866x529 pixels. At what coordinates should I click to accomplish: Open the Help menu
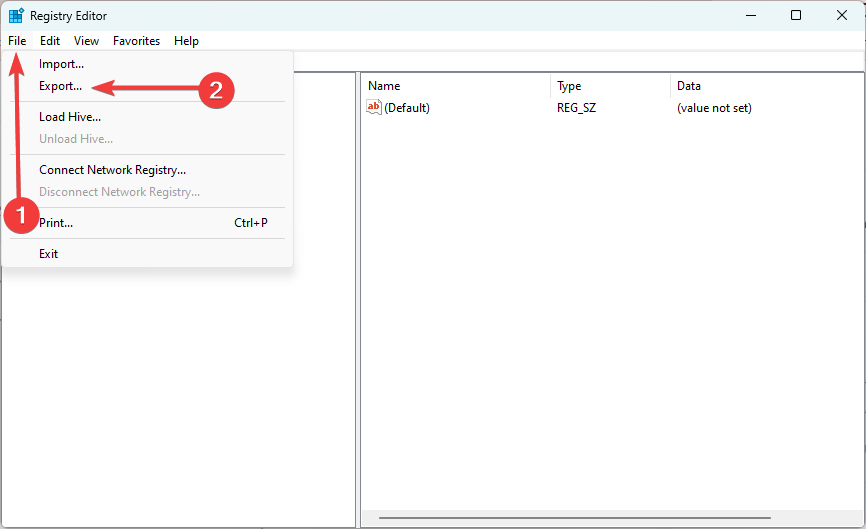coord(186,41)
